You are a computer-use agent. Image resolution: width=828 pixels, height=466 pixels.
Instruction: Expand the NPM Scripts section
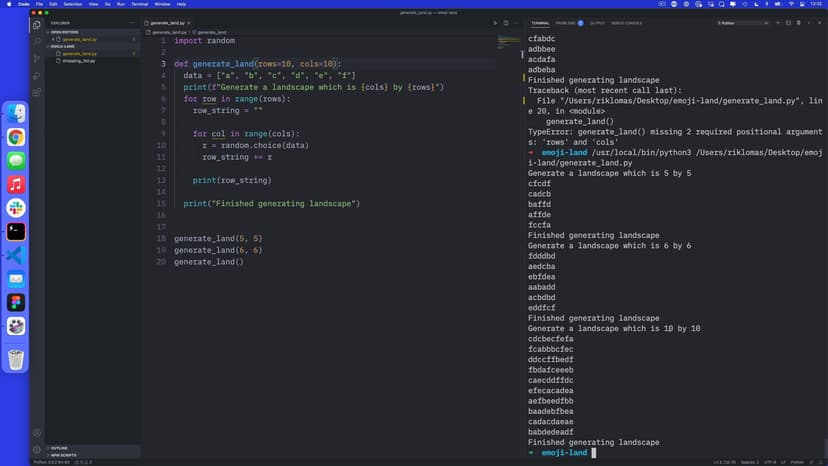pyautogui.click(x=63, y=455)
